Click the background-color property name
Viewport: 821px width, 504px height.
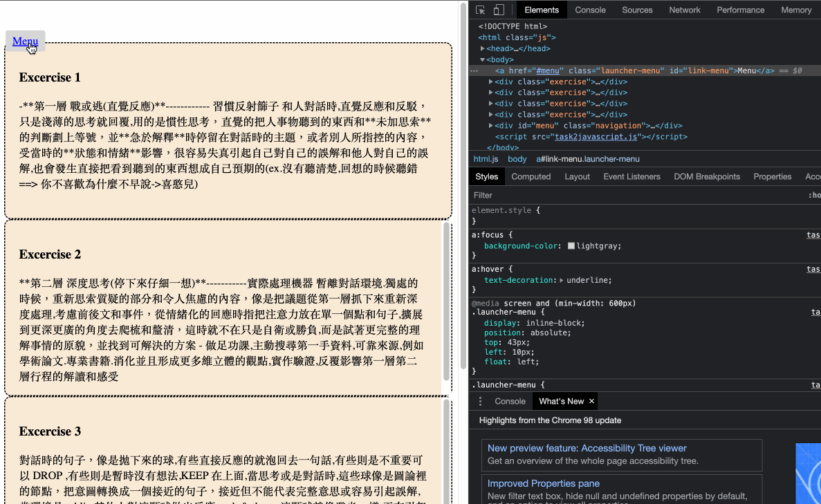[x=521, y=246]
